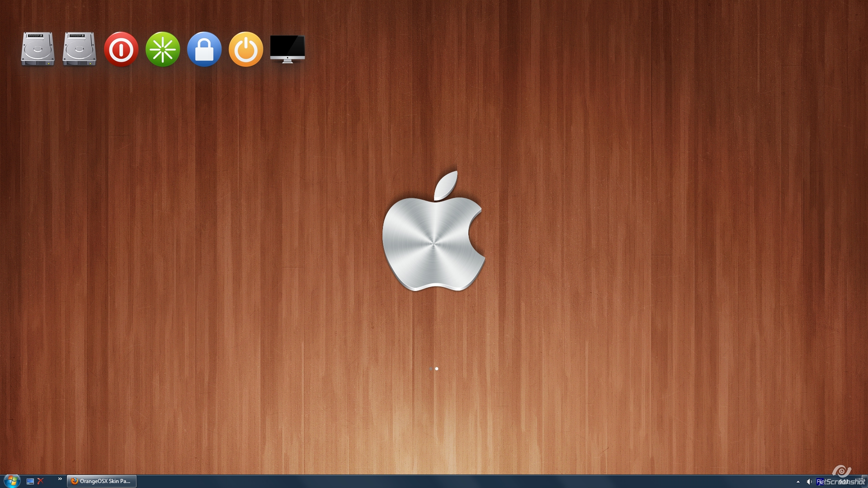Select the bright white page indicator dot

point(437,369)
